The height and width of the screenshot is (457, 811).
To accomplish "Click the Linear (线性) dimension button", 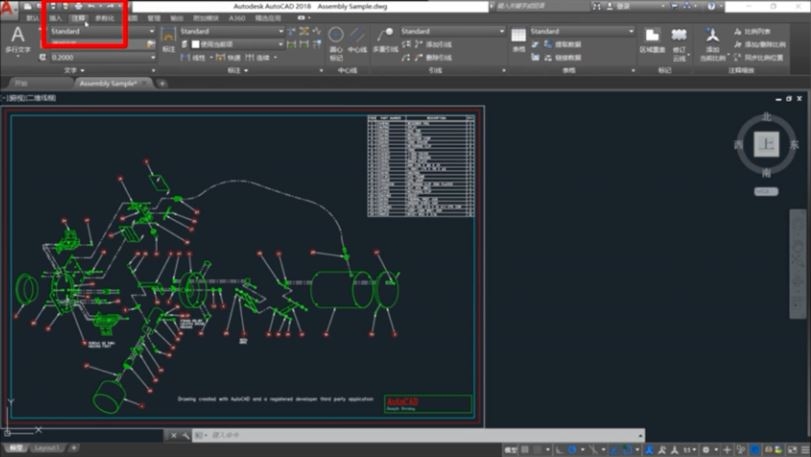I will coord(194,57).
